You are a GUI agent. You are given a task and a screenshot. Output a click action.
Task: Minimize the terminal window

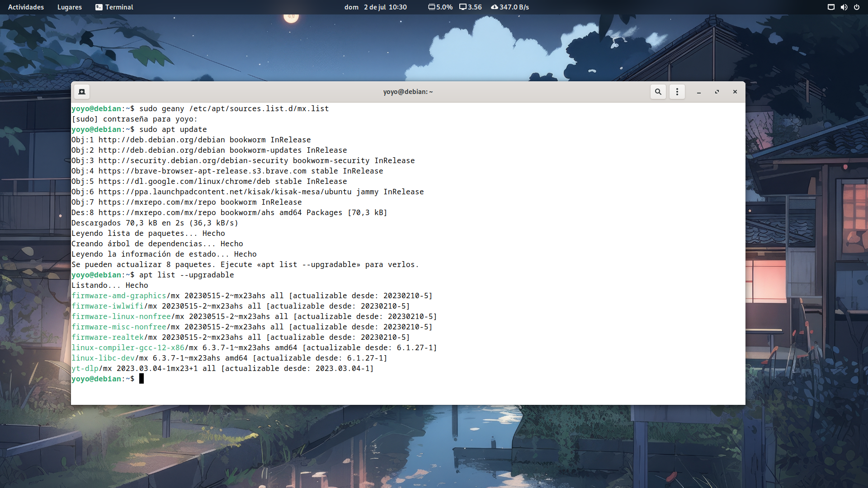[x=699, y=92]
